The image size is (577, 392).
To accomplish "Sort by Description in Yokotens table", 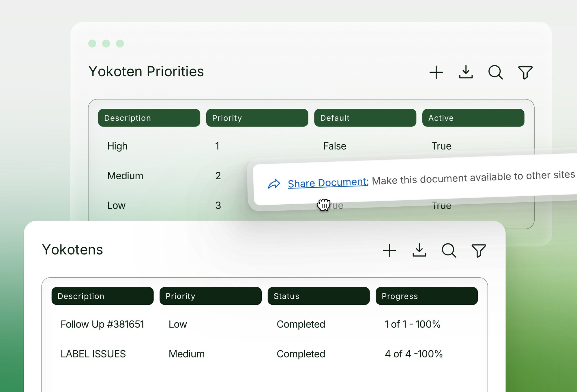I will tap(102, 296).
